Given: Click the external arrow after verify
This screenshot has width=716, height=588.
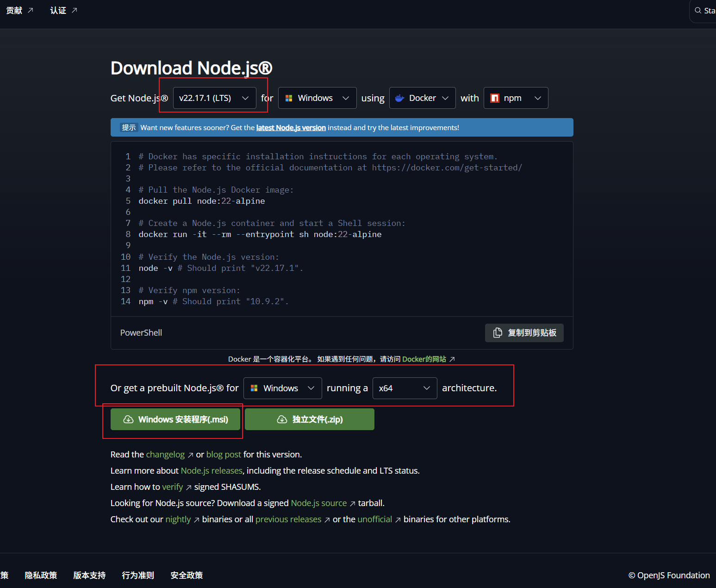Looking at the screenshot, I should click(189, 488).
